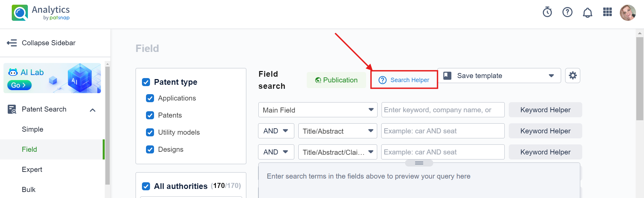Open field search settings gear

pos(573,75)
